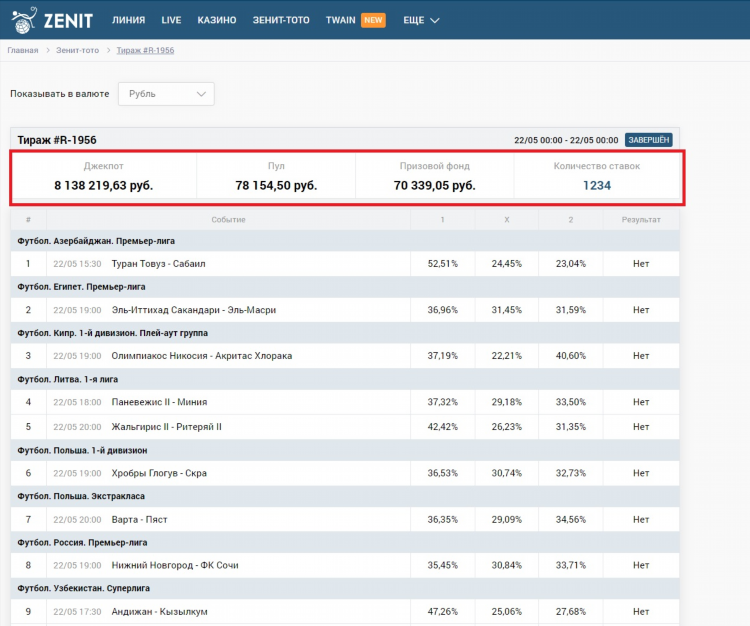Click the 22/05 15:30 time for Туран Товуз
750x626 pixels.
tap(77, 264)
